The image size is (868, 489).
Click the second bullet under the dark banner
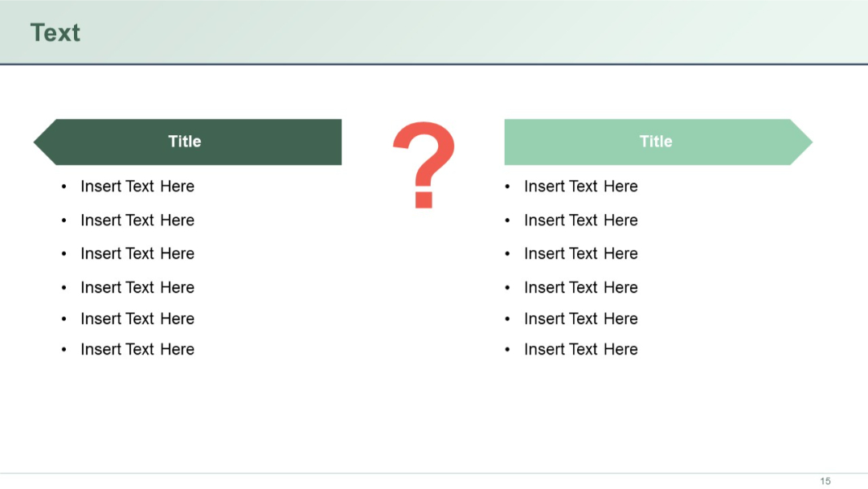click(137, 220)
